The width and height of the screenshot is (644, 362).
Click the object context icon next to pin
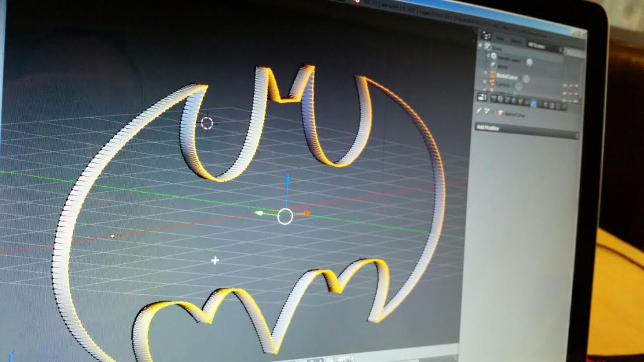[487, 111]
